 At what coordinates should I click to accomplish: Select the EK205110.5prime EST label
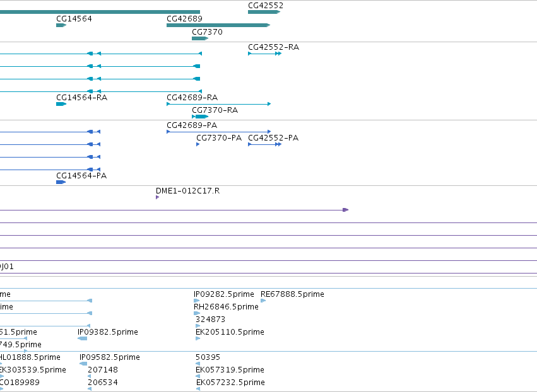[230, 332]
